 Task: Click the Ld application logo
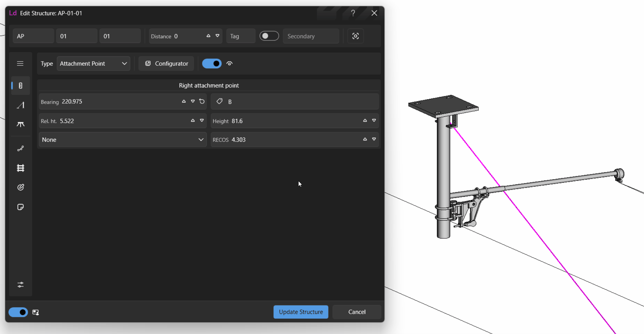(13, 13)
